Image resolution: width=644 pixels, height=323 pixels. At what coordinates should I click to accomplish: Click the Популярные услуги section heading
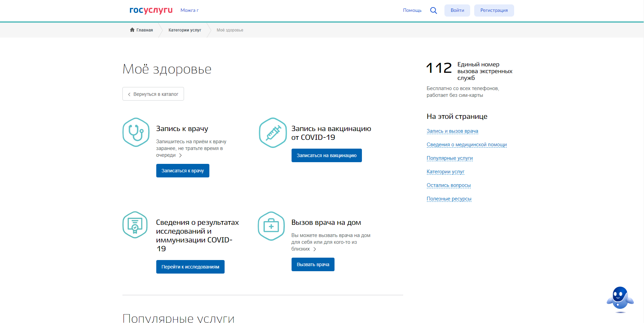(179, 318)
